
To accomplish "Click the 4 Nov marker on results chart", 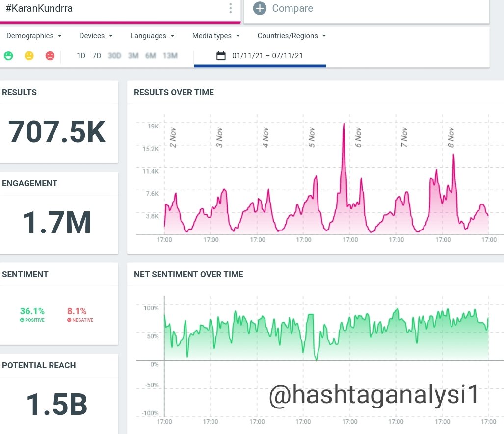I will (x=265, y=137).
